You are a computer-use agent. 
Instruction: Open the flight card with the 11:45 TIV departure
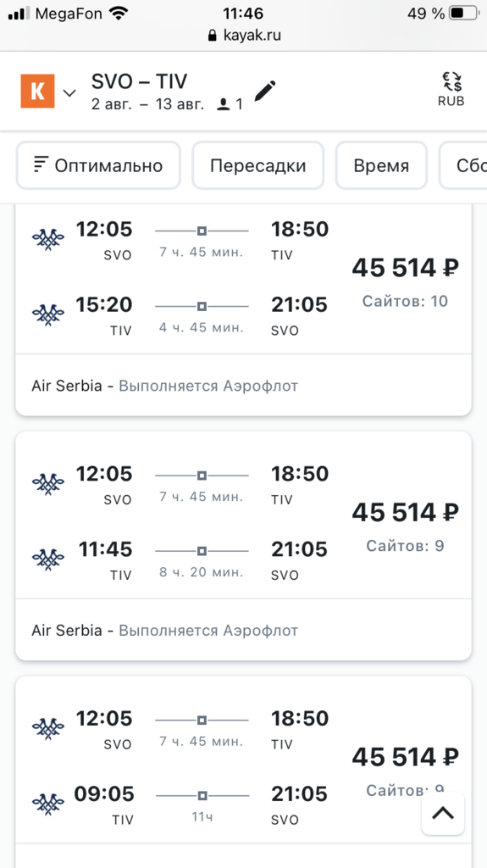[x=244, y=546]
